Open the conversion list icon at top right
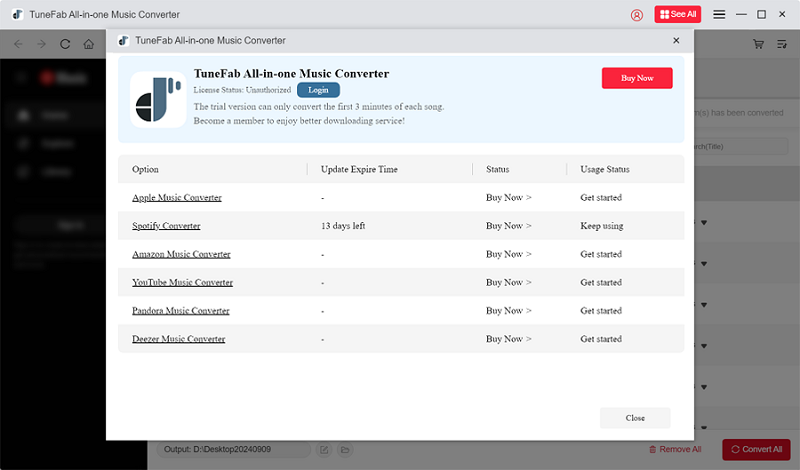800x470 pixels. (782, 44)
